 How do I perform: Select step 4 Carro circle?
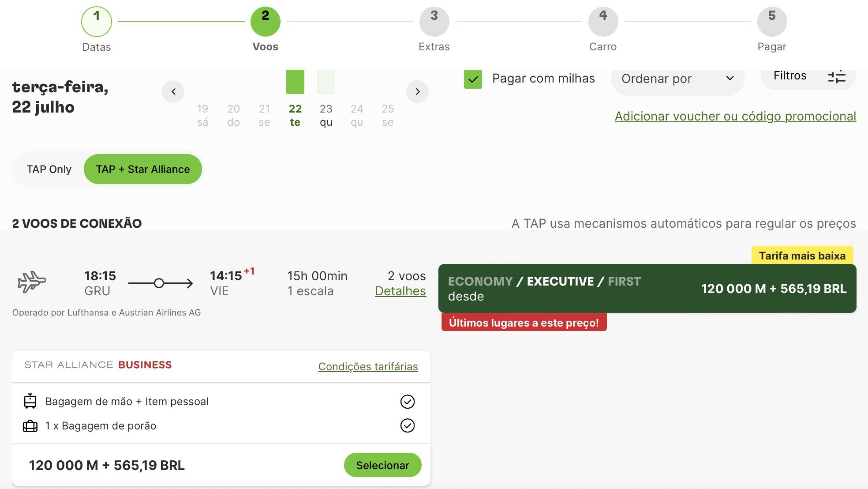coord(603,22)
